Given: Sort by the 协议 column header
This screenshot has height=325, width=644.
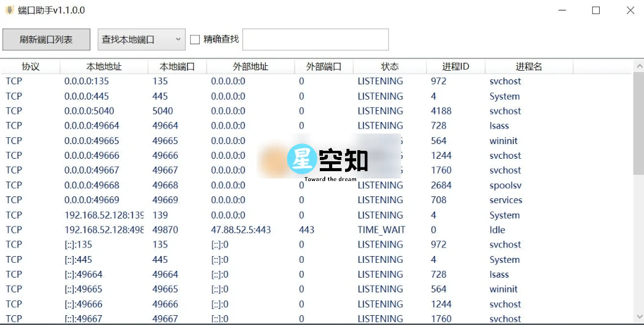Looking at the screenshot, I should point(30,66).
